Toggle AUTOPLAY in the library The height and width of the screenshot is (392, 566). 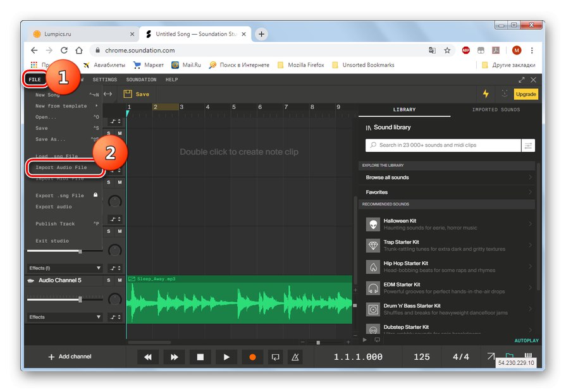526,340
